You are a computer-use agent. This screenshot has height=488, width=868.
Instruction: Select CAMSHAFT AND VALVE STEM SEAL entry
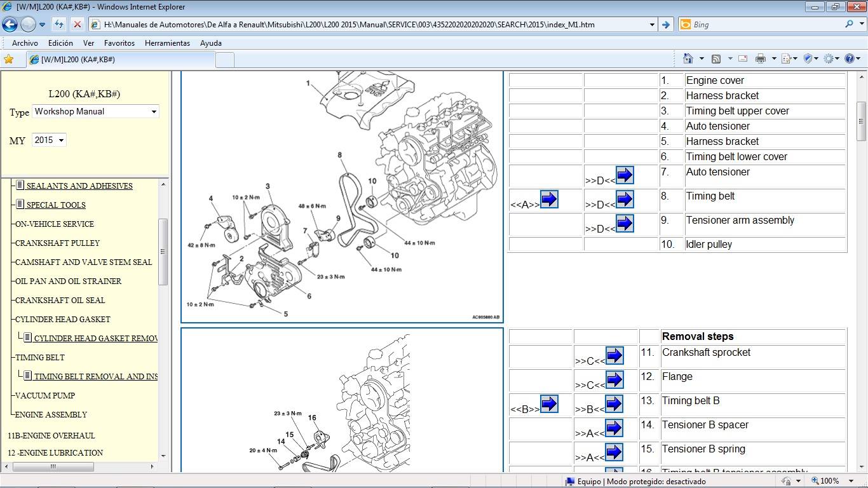[83, 262]
